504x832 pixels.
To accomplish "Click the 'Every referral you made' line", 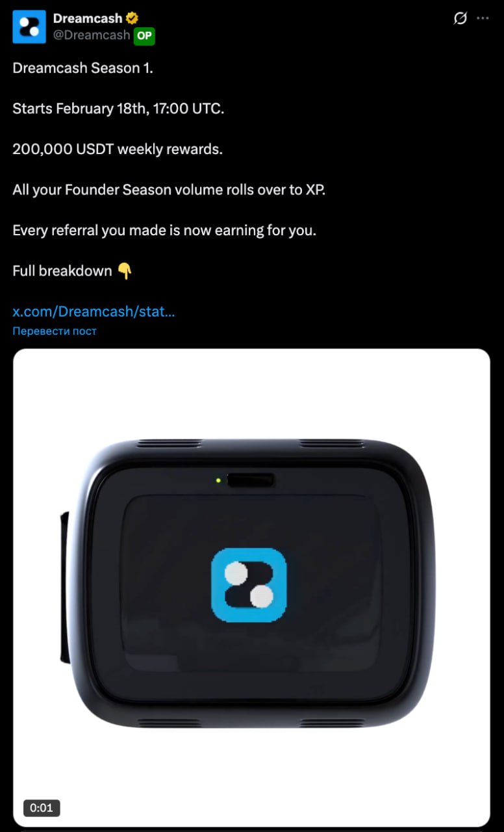I will tap(164, 230).
